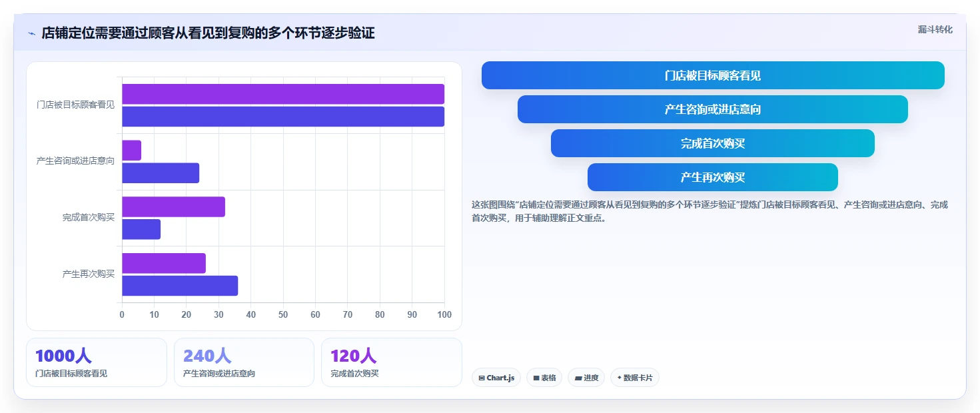Click the x-axis tick label 50
This screenshot has width=980, height=413.
pos(283,314)
